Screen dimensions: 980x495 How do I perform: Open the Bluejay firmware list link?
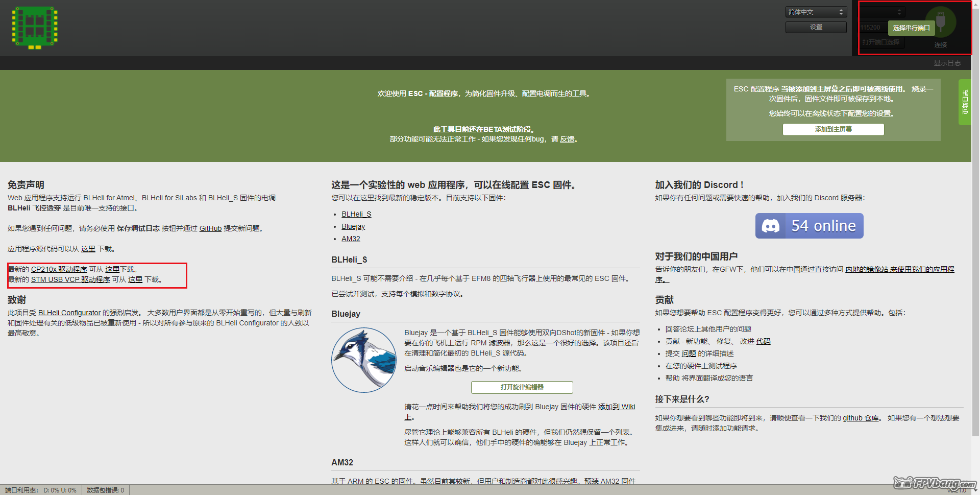tap(353, 226)
